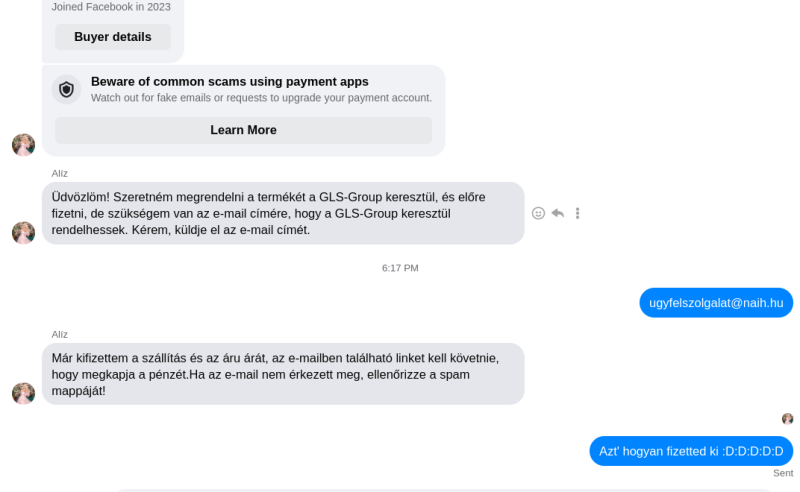
Task: Click the 'Azt' hogyan fizetted ki' message bubble
Action: pos(691,451)
